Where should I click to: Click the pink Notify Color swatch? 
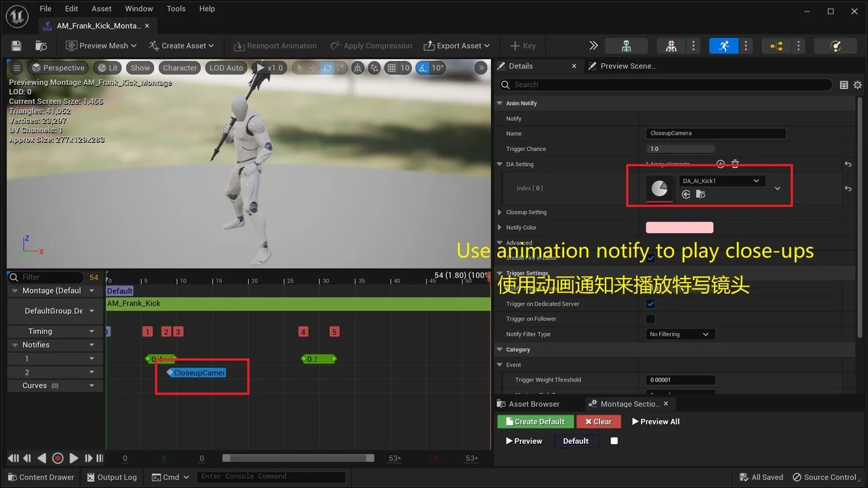tap(679, 228)
